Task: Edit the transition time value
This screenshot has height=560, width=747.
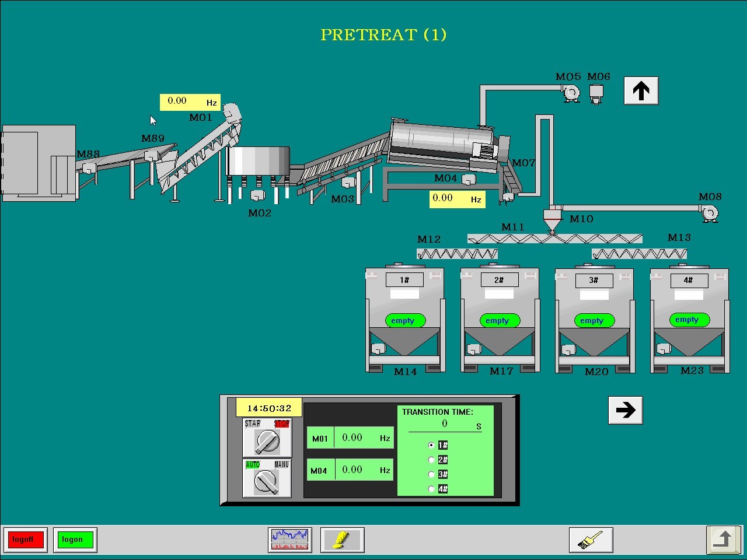Action: [x=445, y=424]
